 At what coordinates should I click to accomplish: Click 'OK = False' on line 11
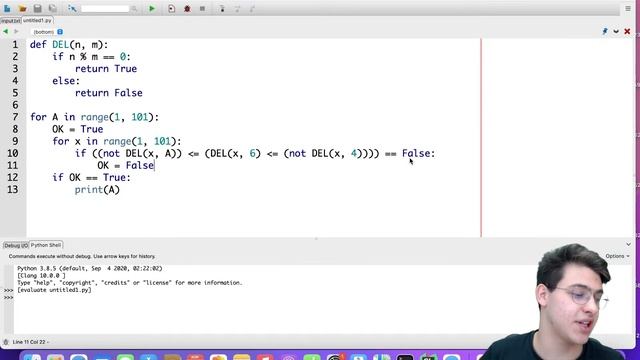[126, 165]
